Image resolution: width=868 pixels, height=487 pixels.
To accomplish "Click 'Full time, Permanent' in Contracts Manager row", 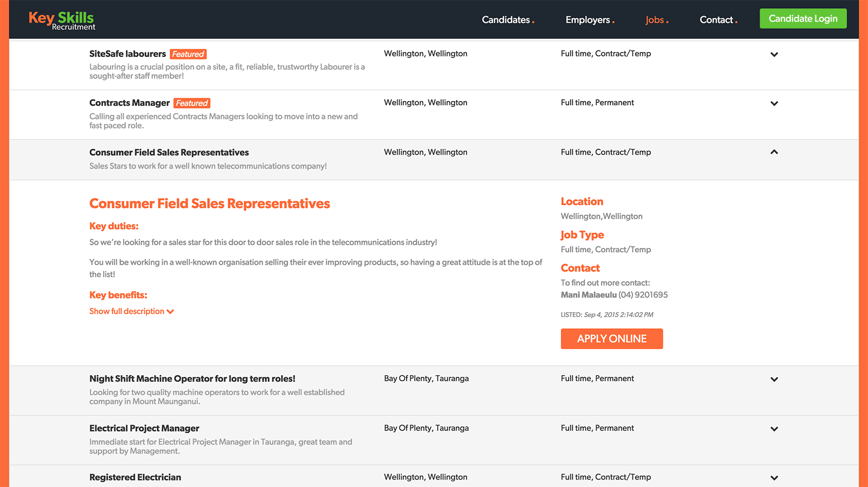I will (x=597, y=103).
